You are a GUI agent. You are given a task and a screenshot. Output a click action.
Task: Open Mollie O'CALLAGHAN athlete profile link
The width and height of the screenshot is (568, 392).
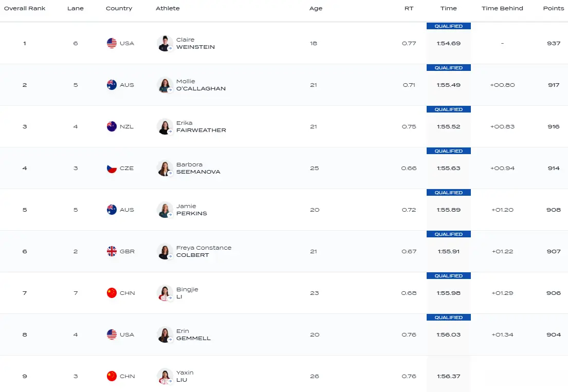point(200,85)
